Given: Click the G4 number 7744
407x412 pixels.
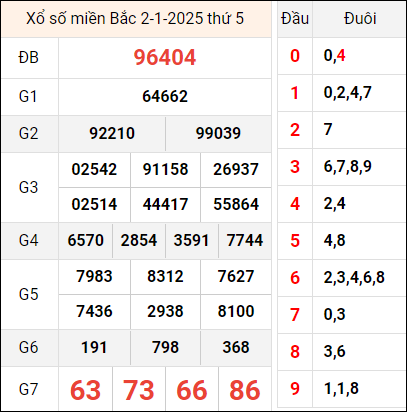Looking at the screenshot, I should tap(245, 240).
